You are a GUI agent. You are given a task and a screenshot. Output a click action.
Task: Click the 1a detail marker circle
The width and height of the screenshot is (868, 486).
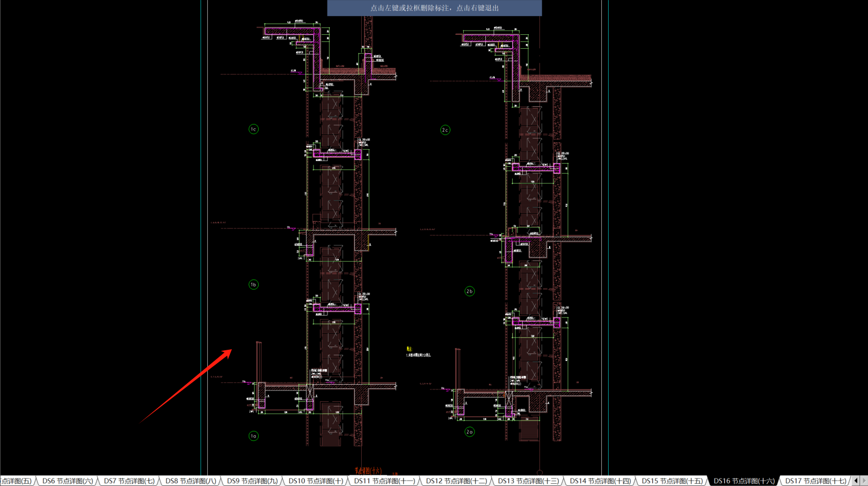(x=253, y=436)
